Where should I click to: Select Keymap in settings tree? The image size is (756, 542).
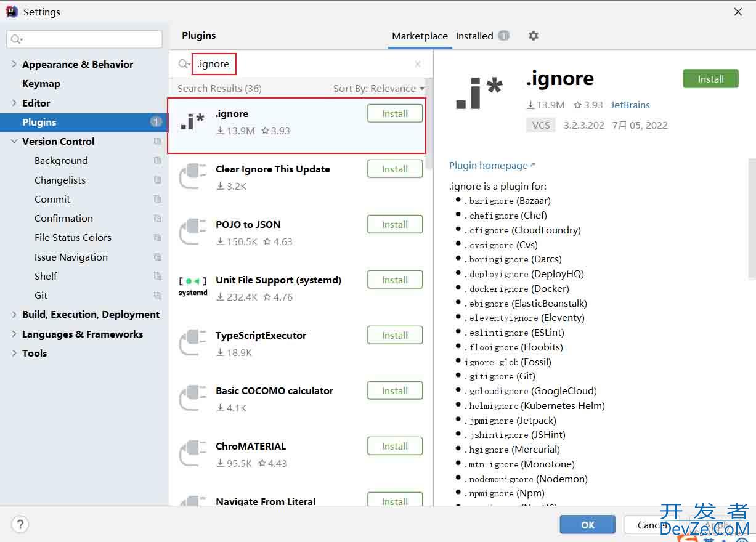(x=41, y=84)
